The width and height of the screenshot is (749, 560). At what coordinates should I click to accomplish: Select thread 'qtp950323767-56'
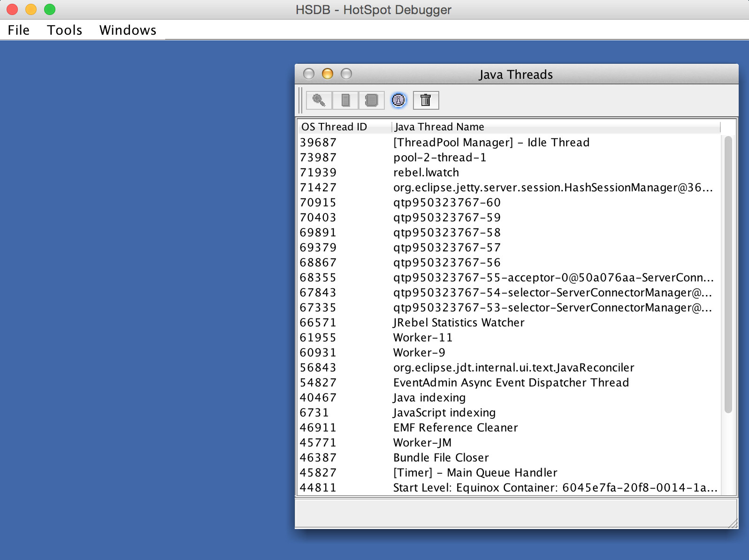pyautogui.click(x=510, y=263)
